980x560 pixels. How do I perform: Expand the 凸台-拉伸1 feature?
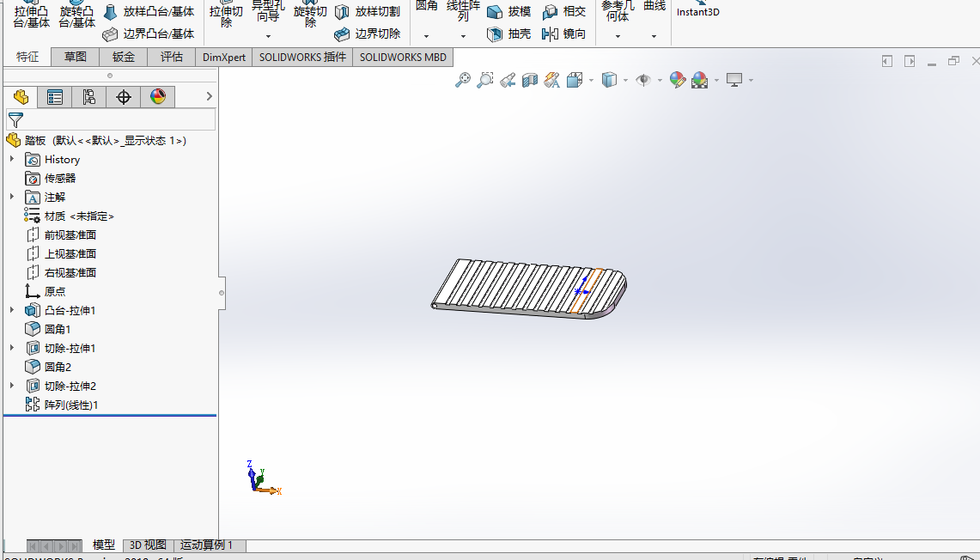point(11,310)
